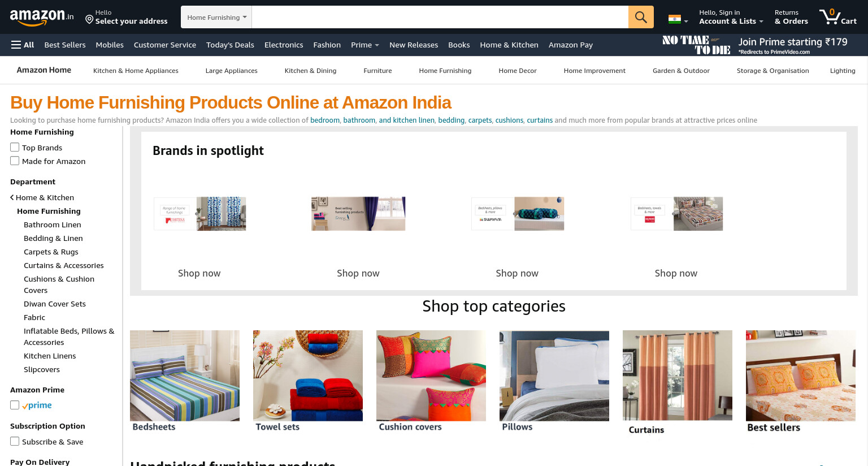Click the Amazon.in logo
The height and width of the screenshot is (466, 868).
pos(42,18)
